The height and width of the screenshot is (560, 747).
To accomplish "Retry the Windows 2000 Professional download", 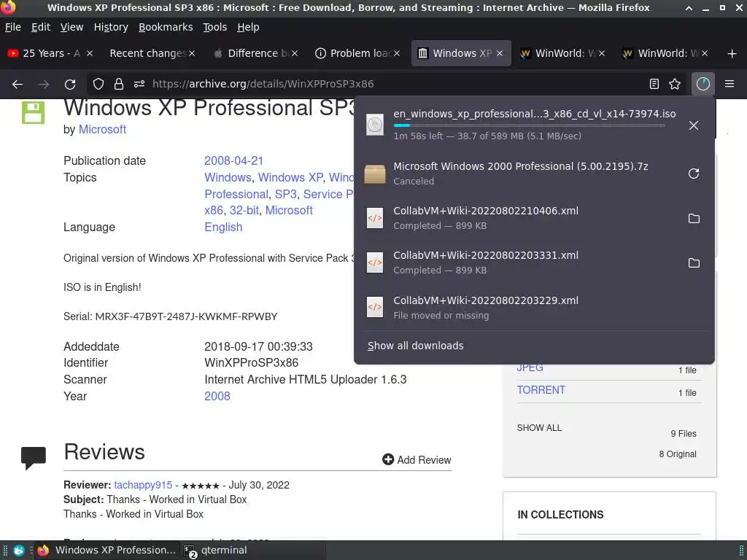I will click(x=694, y=174).
